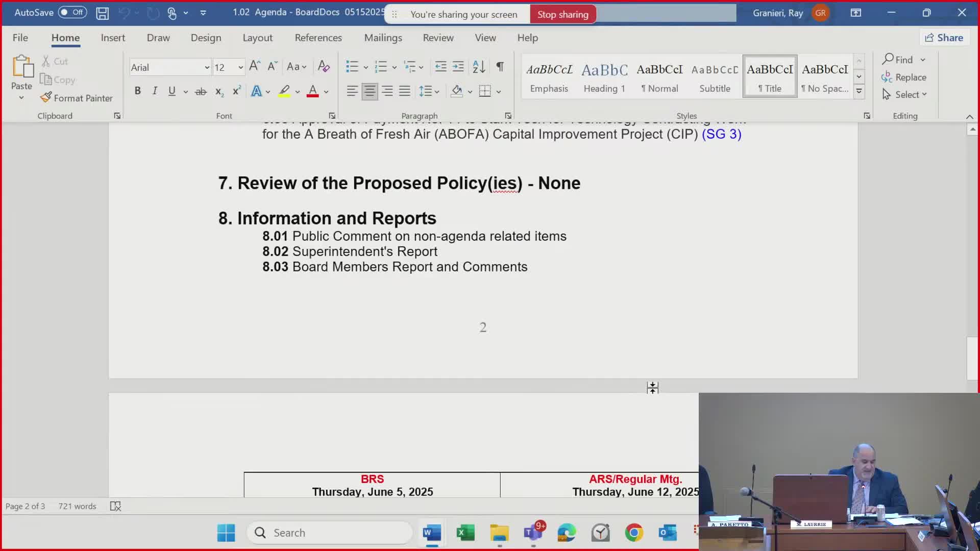
Task: Click the Format Painter brush icon
Action: click(x=46, y=97)
